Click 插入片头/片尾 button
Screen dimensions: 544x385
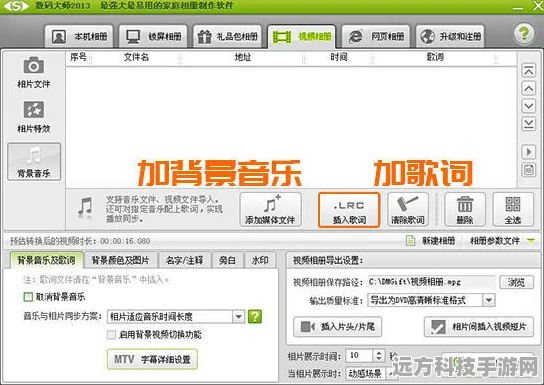pos(338,327)
